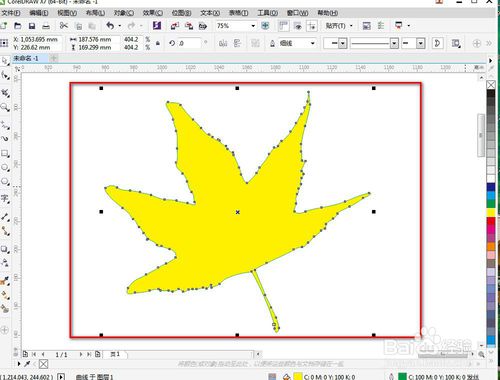Click the Print icon in the toolbar
500x380 pixels.
tap(46, 26)
